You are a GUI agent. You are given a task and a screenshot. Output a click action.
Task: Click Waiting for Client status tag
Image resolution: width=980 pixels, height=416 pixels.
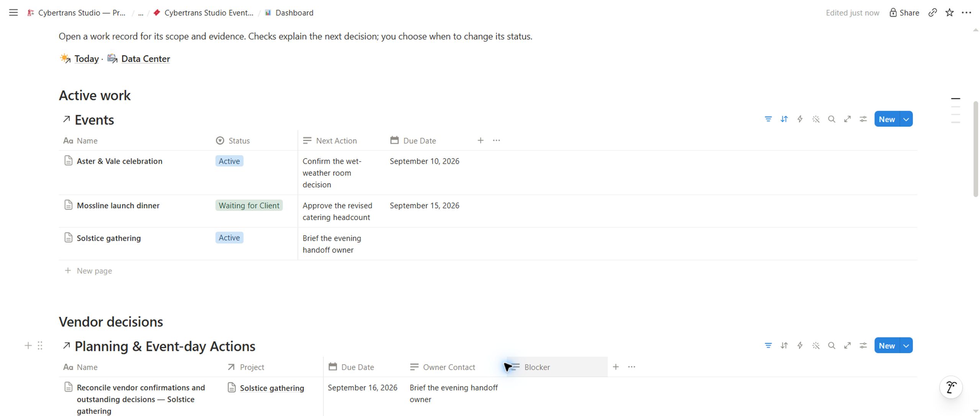pyautogui.click(x=249, y=206)
